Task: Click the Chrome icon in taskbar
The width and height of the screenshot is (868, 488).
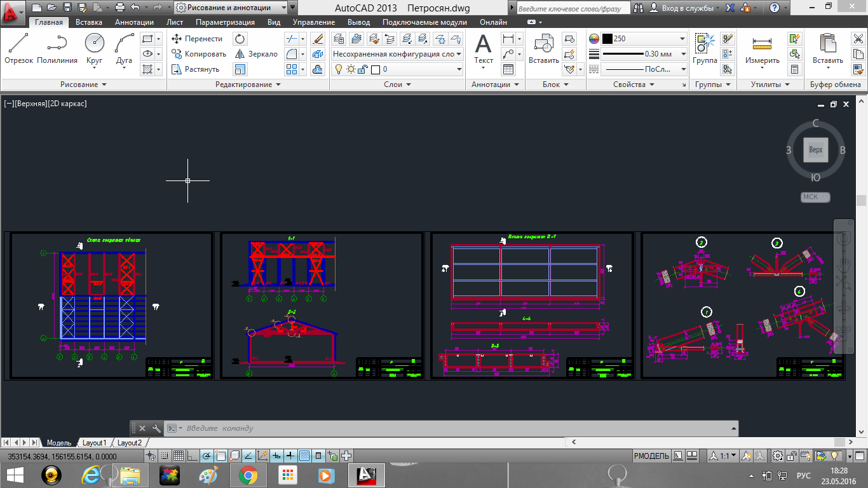Action: (248, 475)
